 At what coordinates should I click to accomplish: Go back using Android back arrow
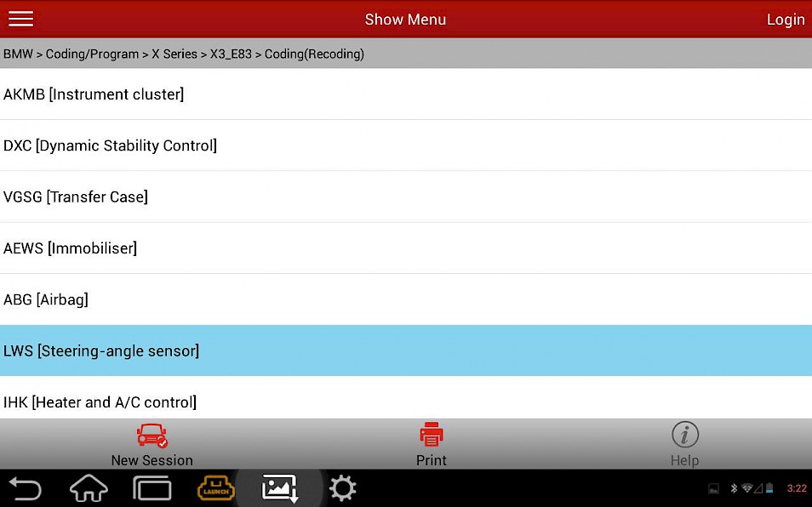pos(26,487)
